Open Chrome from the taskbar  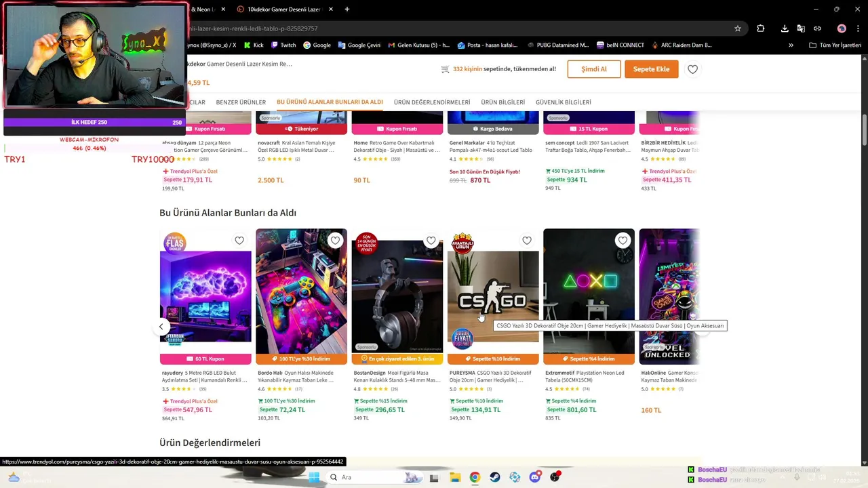coord(475,477)
